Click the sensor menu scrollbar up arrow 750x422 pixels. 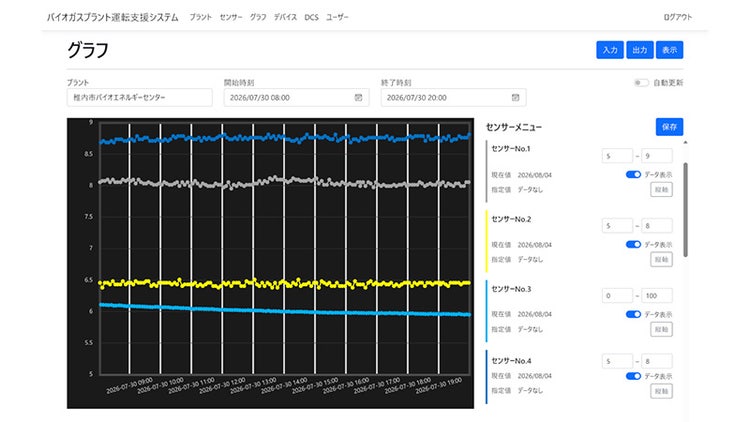[685, 143]
